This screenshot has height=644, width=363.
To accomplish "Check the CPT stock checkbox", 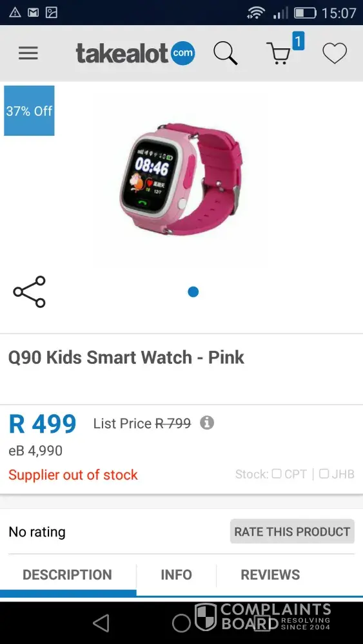I will [277, 473].
